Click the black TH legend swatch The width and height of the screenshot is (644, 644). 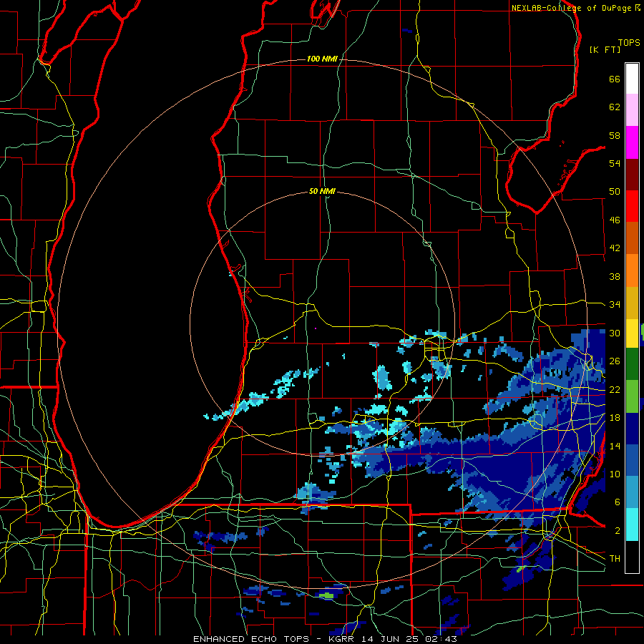pos(632,557)
